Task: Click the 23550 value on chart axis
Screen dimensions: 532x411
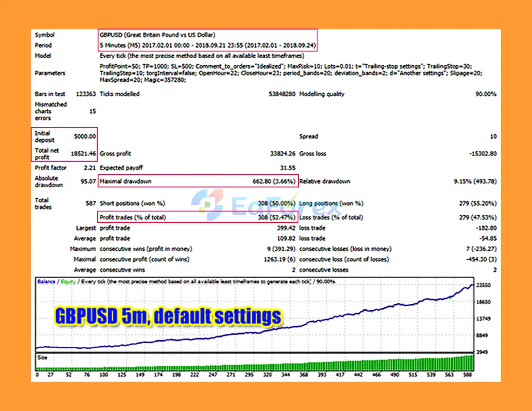Action: tap(483, 285)
